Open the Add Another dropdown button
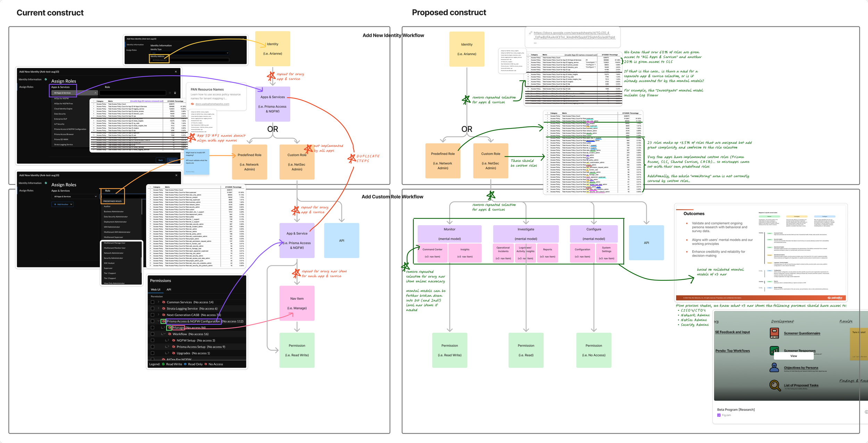868x443 pixels. pyautogui.click(x=63, y=204)
